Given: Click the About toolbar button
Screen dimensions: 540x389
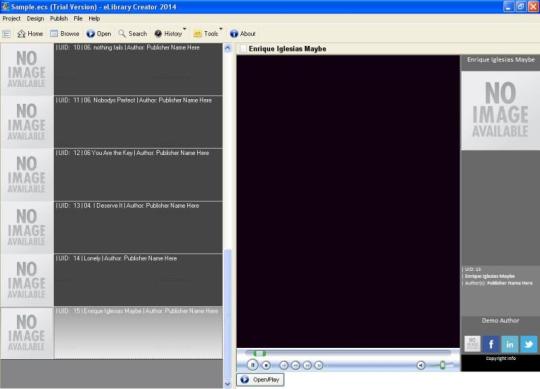Looking at the screenshot, I should pyautogui.click(x=243, y=34).
